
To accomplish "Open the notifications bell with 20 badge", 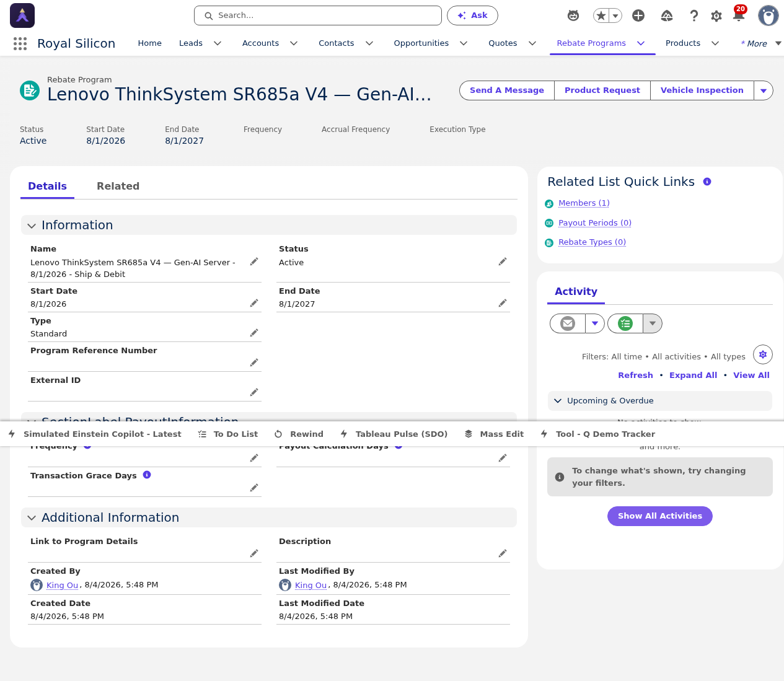I will coord(739,15).
